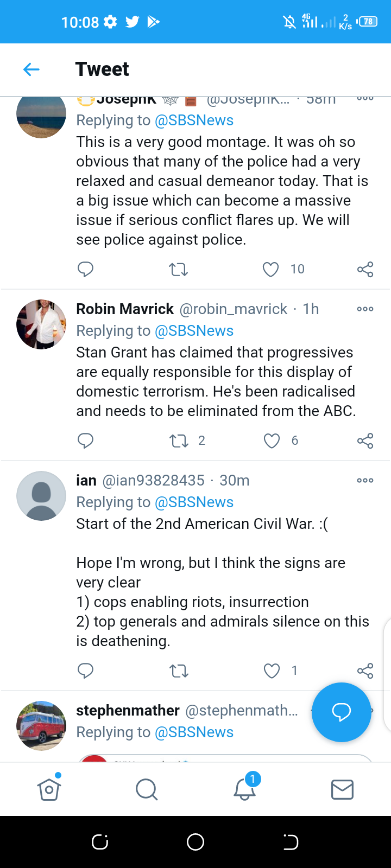The width and height of the screenshot is (391, 868).
Task: Tap the back arrow in the Tweet header
Action: (x=31, y=69)
